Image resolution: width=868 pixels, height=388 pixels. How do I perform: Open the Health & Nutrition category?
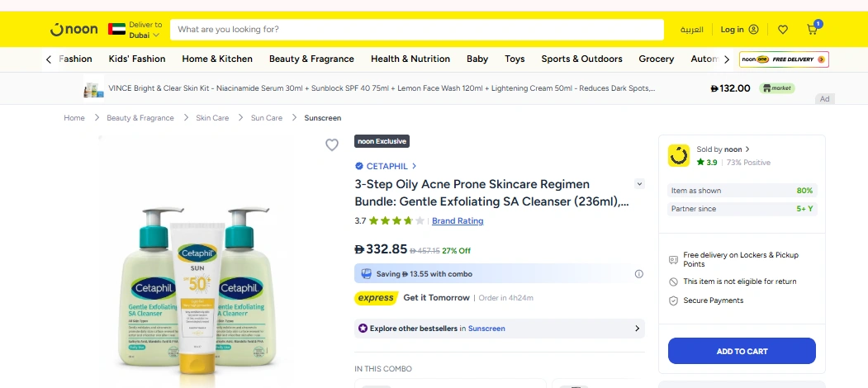tap(410, 59)
